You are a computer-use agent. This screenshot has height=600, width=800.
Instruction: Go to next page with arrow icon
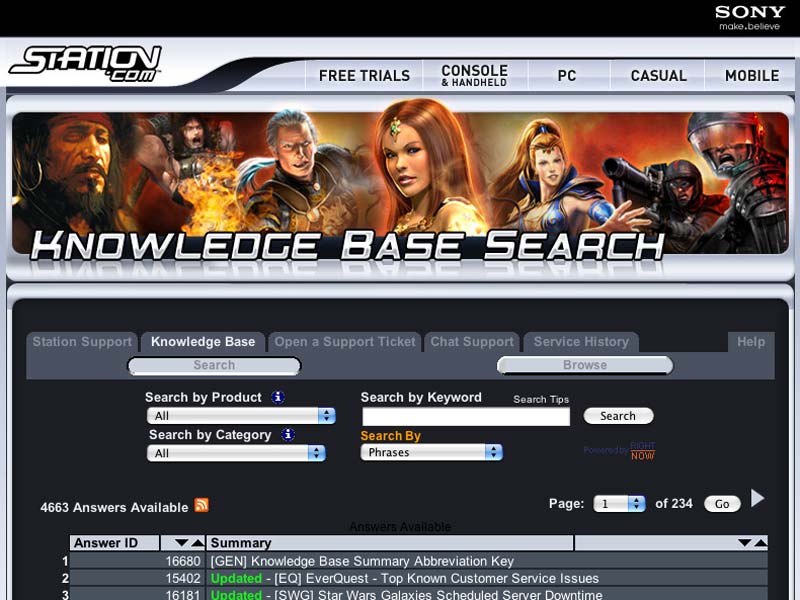coord(758,498)
